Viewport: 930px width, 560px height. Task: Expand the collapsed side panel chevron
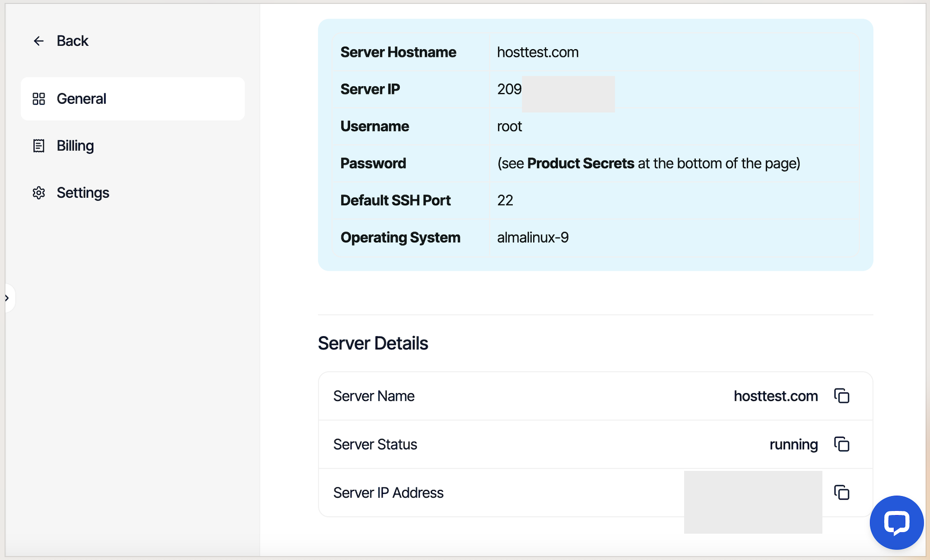coord(8,298)
